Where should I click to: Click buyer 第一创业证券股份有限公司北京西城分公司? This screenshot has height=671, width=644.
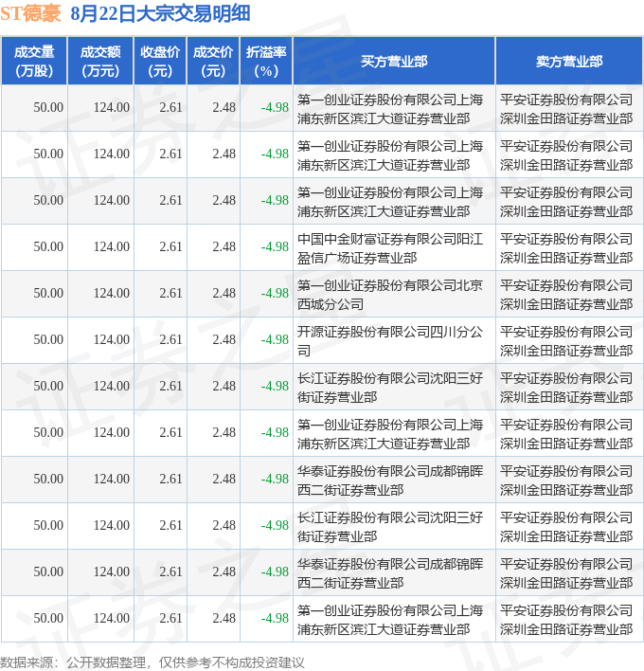390,295
